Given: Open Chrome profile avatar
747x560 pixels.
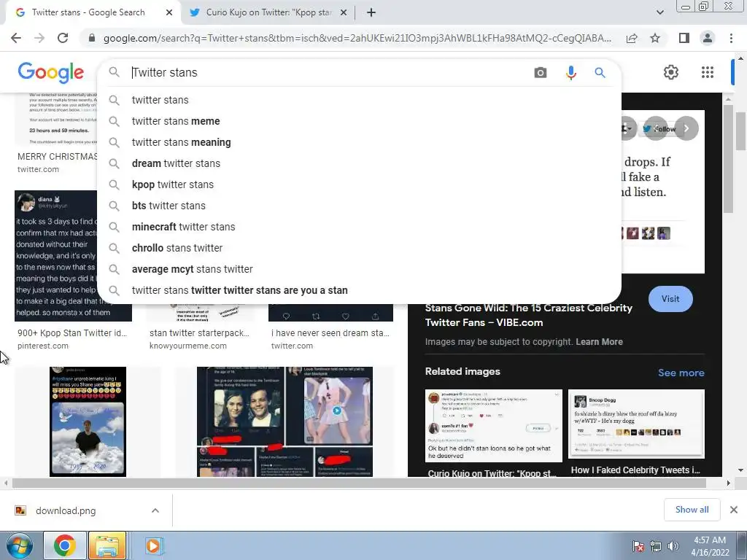Looking at the screenshot, I should (x=708, y=38).
